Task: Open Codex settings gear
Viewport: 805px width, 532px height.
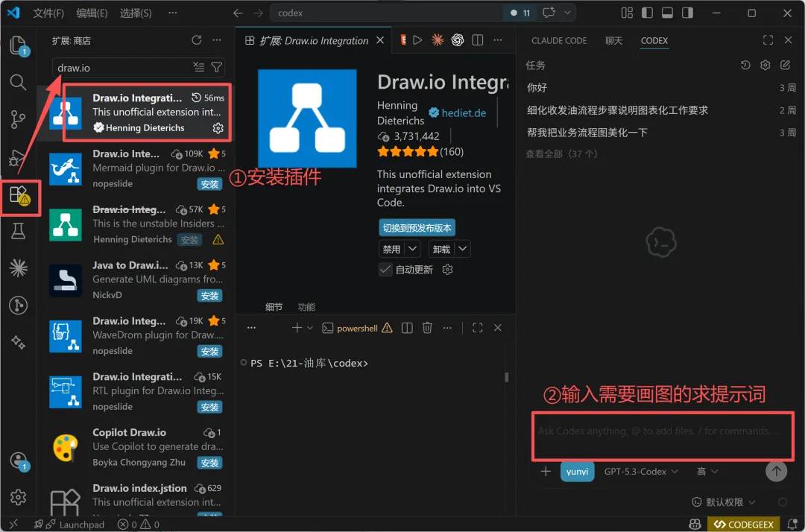Action: pyautogui.click(x=765, y=65)
